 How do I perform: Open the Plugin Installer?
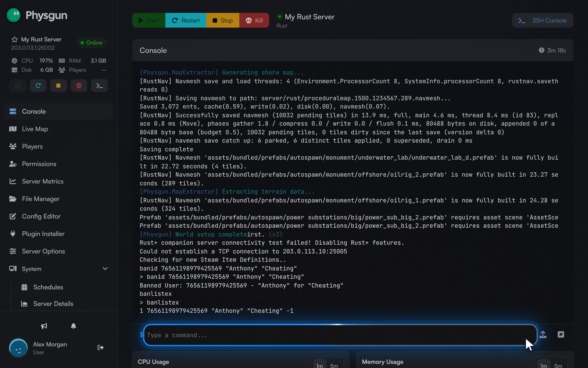(x=59, y=234)
